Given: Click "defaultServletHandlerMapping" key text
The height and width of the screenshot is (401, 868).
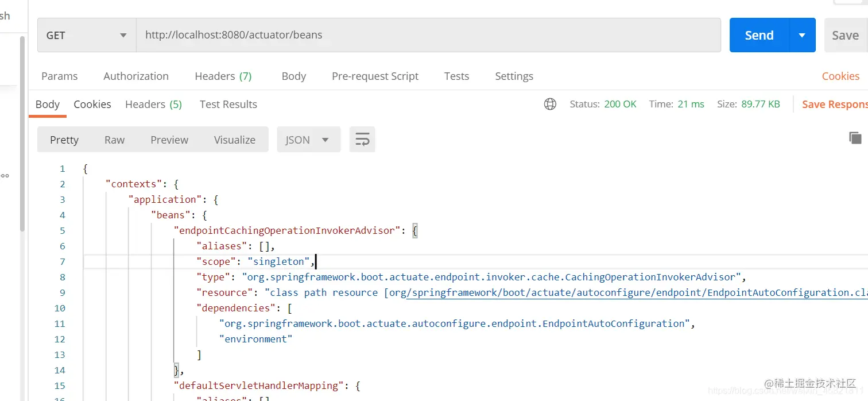Looking at the screenshot, I should pyautogui.click(x=258, y=385).
